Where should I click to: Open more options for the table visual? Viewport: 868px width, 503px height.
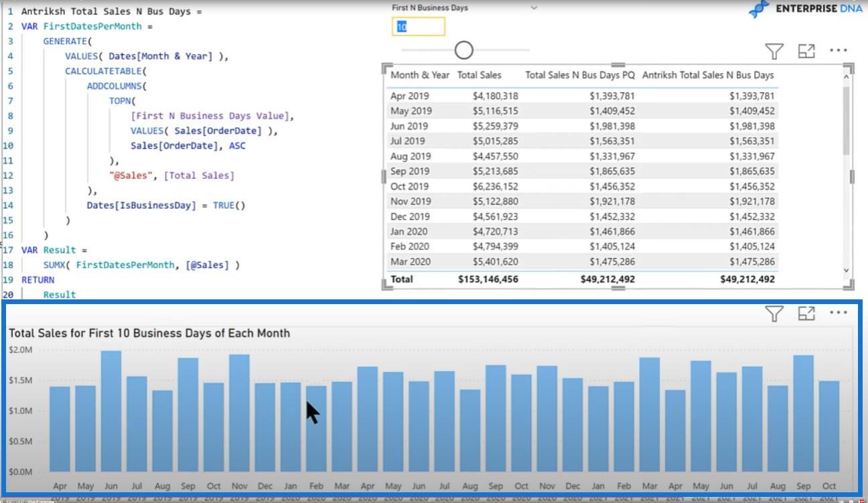[839, 50]
